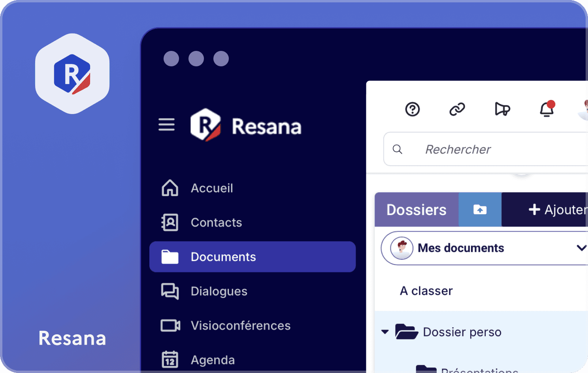Open the Agenda calendar icon
Screen dimensions: 588x373
(x=170, y=359)
